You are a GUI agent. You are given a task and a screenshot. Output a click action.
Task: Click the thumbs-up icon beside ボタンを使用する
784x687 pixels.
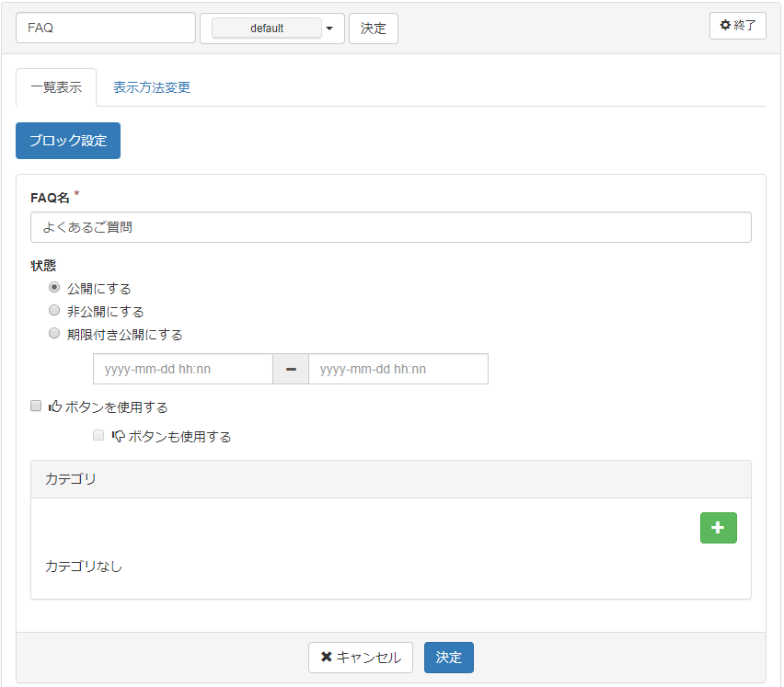(54, 406)
